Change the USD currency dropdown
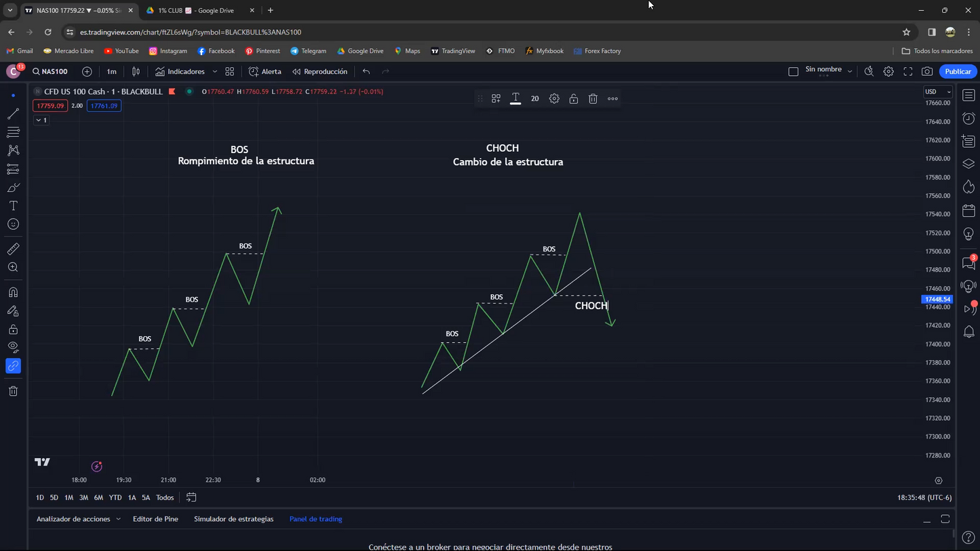The image size is (980, 551). [938, 91]
